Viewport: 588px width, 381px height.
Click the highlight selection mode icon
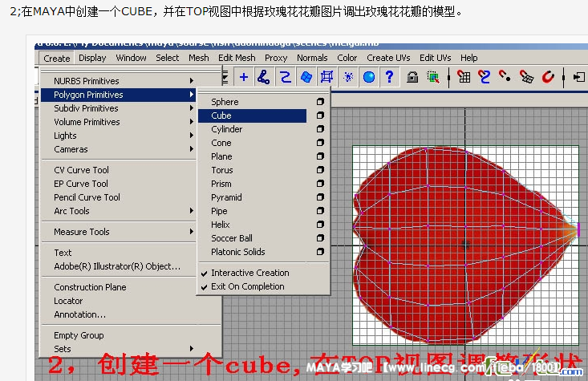tap(433, 77)
